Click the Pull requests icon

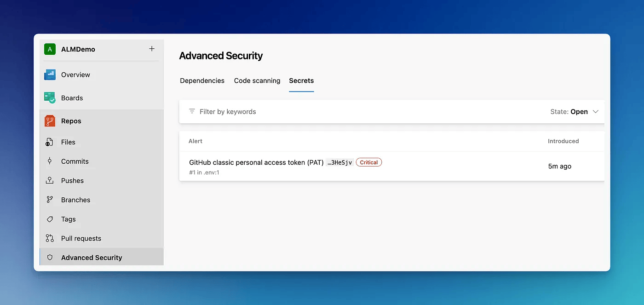point(50,238)
